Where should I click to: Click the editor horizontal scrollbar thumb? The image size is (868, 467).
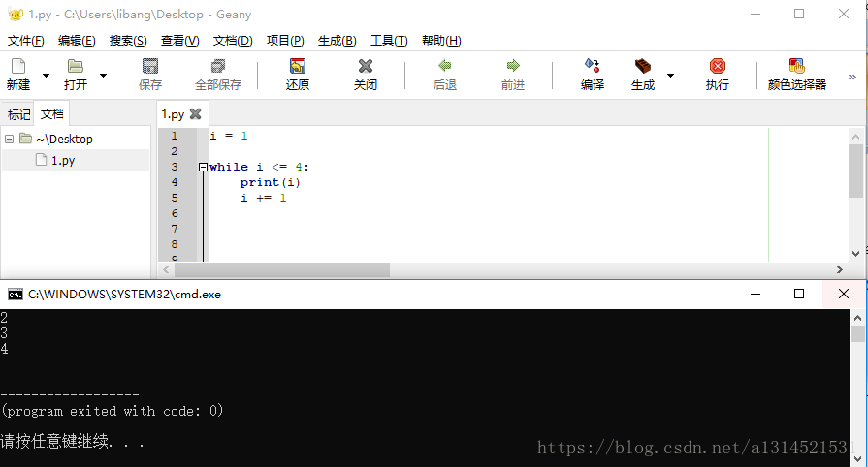click(282, 270)
